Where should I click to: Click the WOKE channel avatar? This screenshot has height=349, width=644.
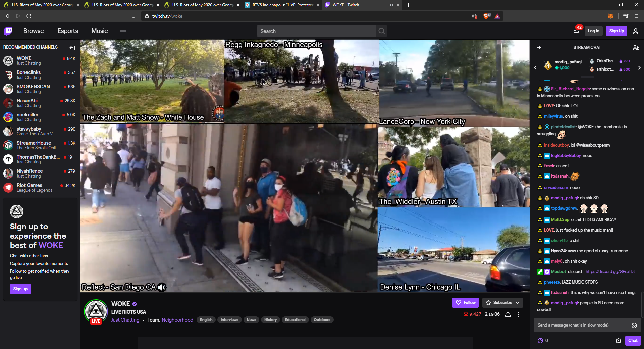(96, 311)
